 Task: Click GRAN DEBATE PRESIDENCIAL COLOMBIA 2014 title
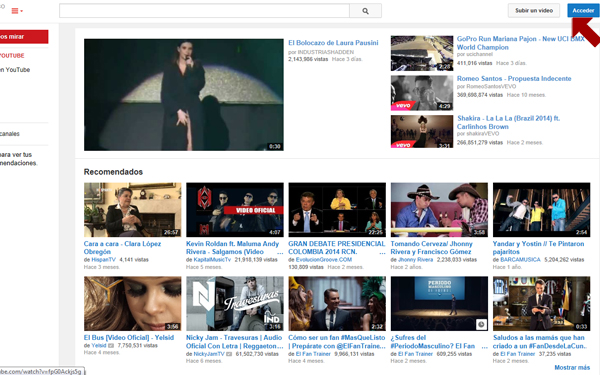tap(336, 248)
